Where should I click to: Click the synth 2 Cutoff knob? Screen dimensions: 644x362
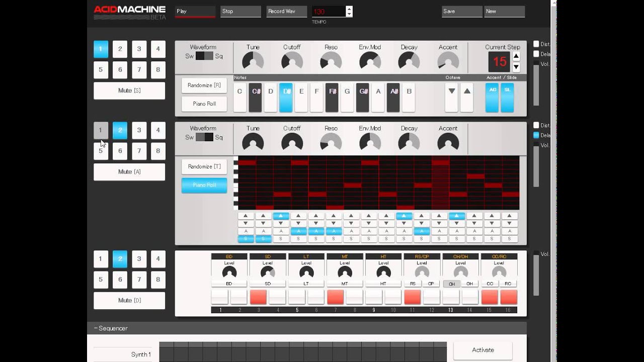coord(292,143)
